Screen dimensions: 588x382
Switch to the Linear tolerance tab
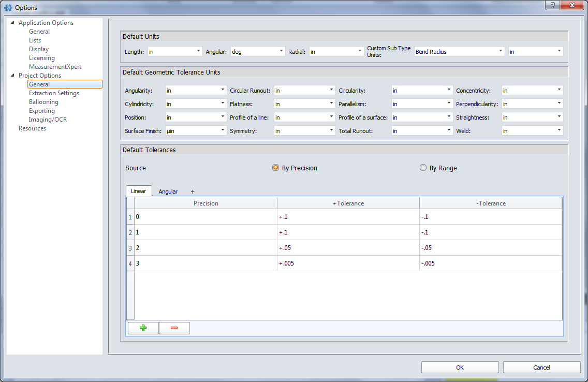(x=138, y=191)
